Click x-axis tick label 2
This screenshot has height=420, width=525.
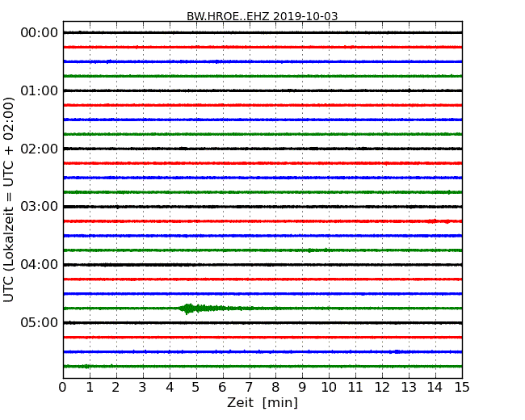(x=115, y=387)
